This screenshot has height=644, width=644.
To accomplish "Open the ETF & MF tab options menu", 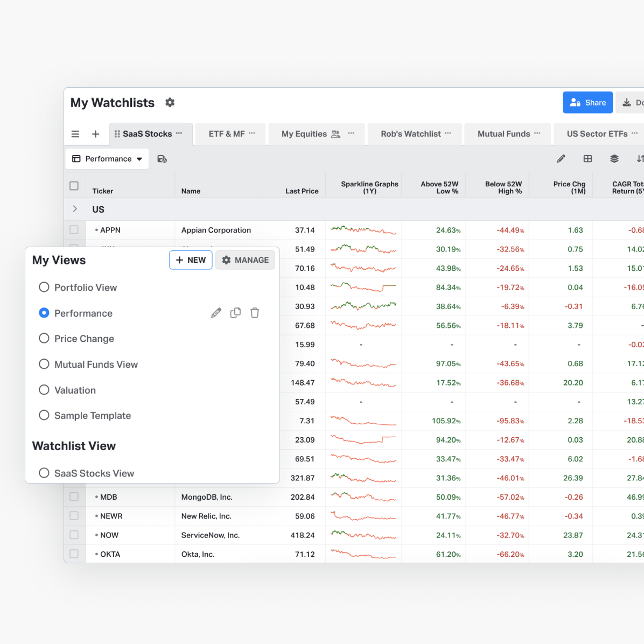I will 252,134.
